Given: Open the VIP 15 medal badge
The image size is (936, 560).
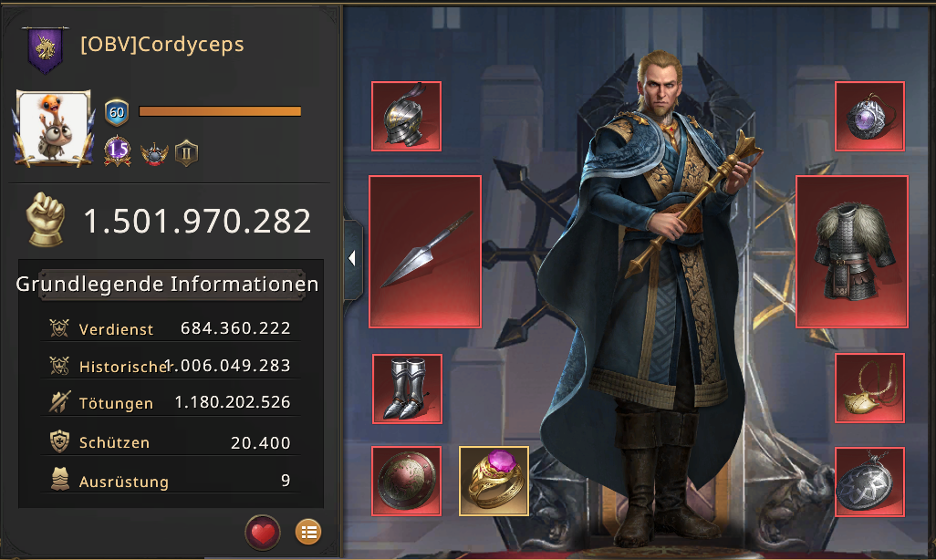Looking at the screenshot, I should tap(118, 151).
